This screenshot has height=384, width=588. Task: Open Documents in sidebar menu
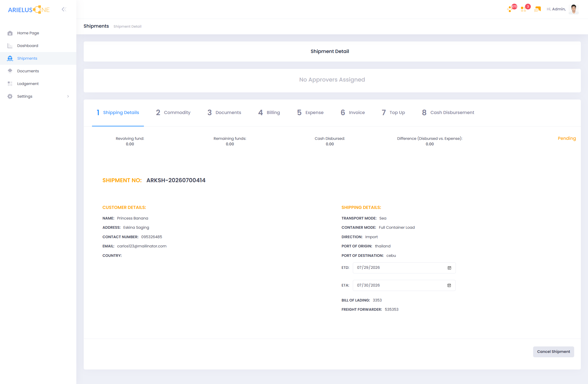(x=38, y=71)
